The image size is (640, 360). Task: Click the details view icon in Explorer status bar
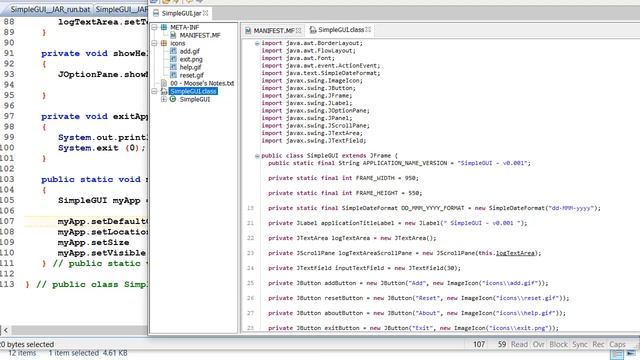tap(617, 354)
